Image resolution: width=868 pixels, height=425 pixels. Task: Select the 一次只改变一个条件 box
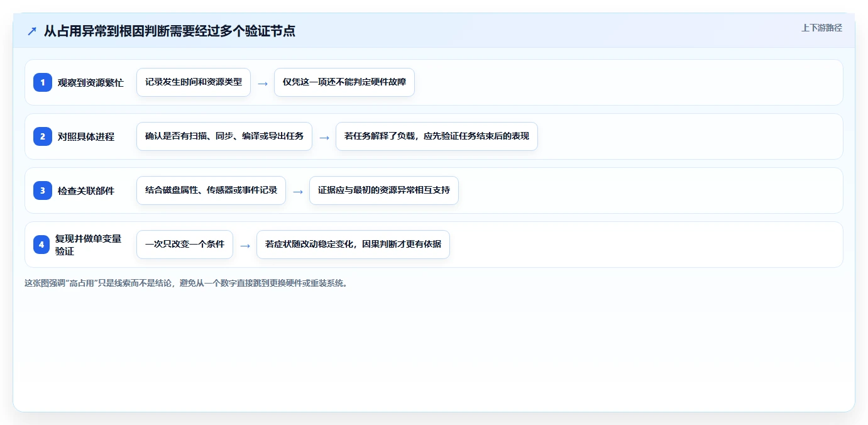[185, 245]
